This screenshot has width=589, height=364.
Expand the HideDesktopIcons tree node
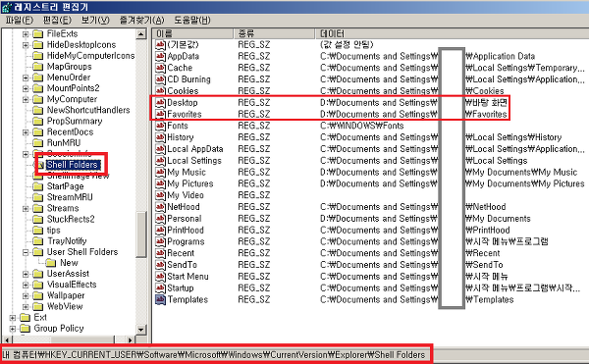[26, 45]
